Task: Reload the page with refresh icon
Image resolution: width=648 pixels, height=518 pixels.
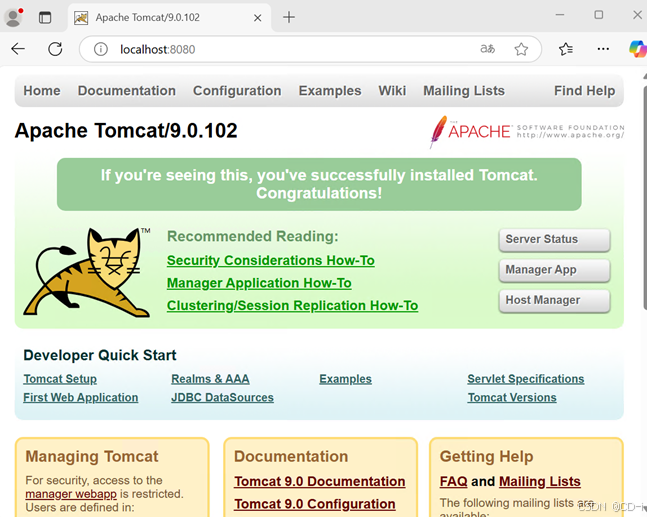Action: coord(55,49)
